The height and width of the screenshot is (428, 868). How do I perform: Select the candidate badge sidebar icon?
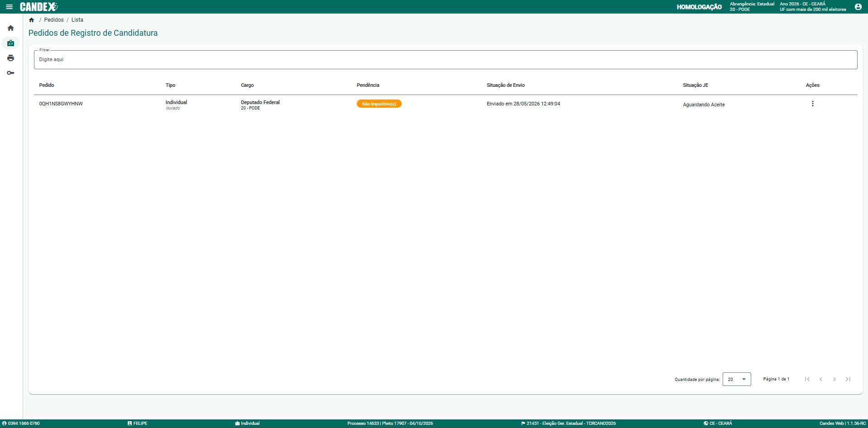point(11,43)
